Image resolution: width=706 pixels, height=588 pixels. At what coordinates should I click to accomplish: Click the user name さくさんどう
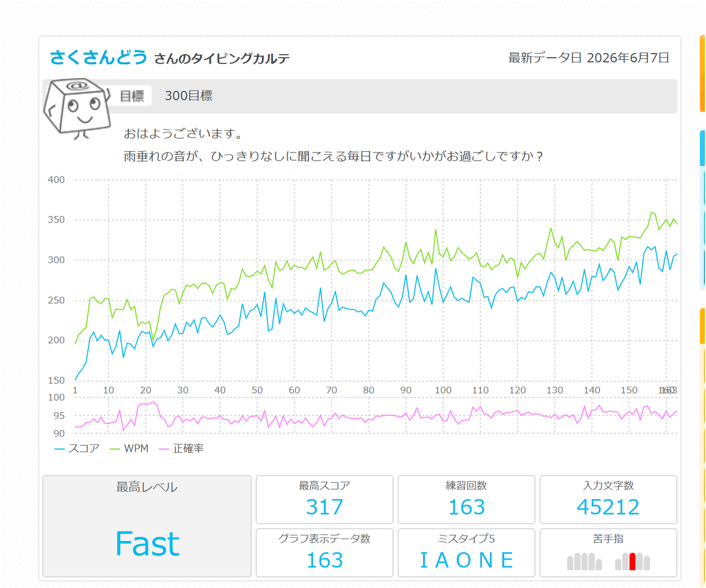98,58
